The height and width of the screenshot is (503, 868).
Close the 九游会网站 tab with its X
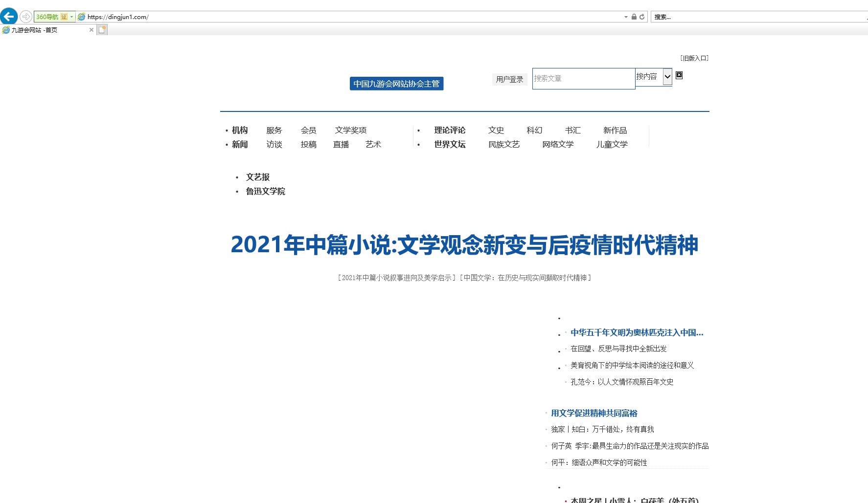pyautogui.click(x=91, y=30)
